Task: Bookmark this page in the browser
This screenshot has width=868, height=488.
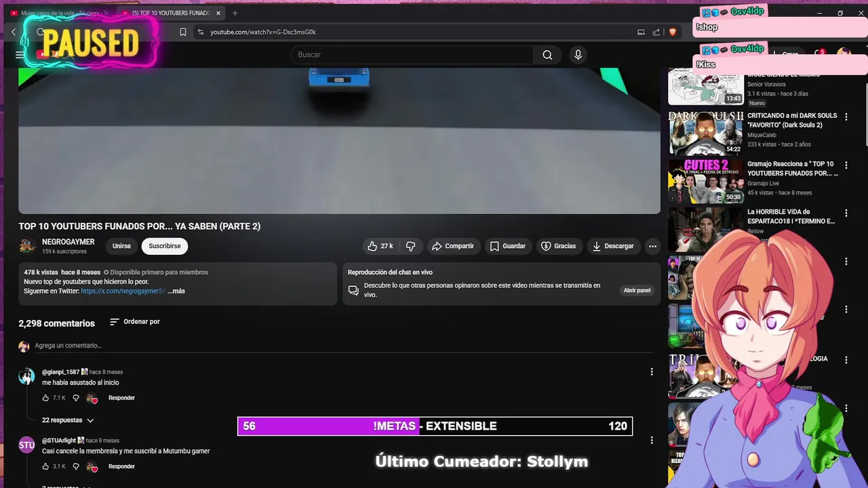Action: 183,32
